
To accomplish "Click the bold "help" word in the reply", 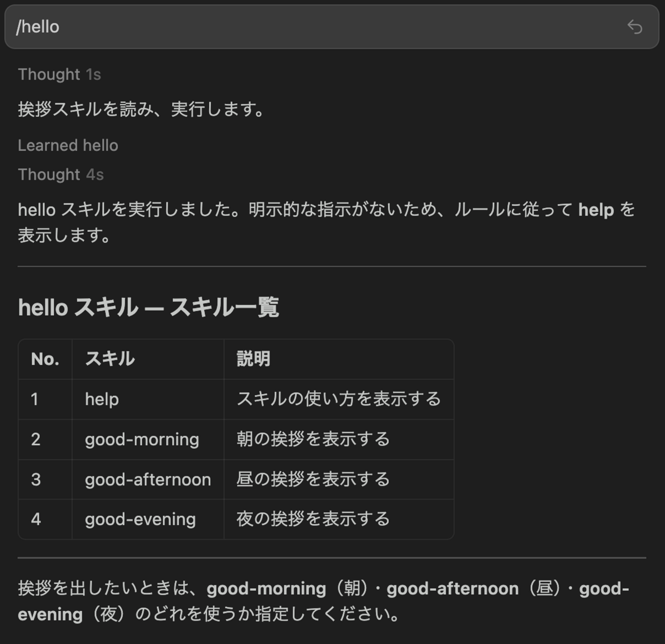I will [x=596, y=210].
